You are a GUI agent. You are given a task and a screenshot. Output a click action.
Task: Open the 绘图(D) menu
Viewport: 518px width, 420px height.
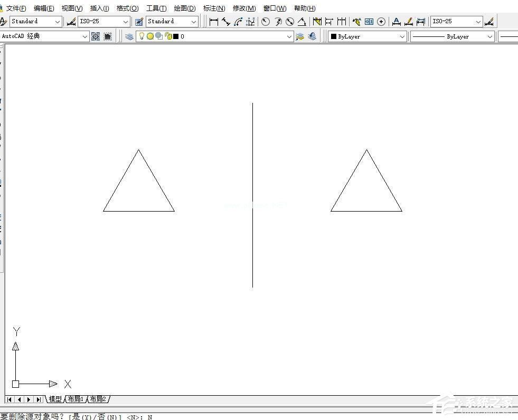(x=184, y=8)
